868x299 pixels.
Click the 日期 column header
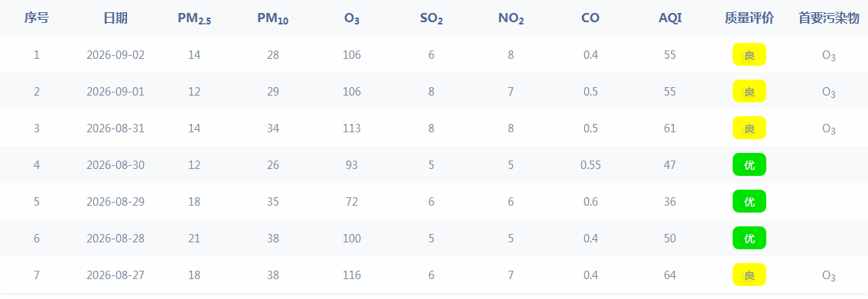[115, 18]
